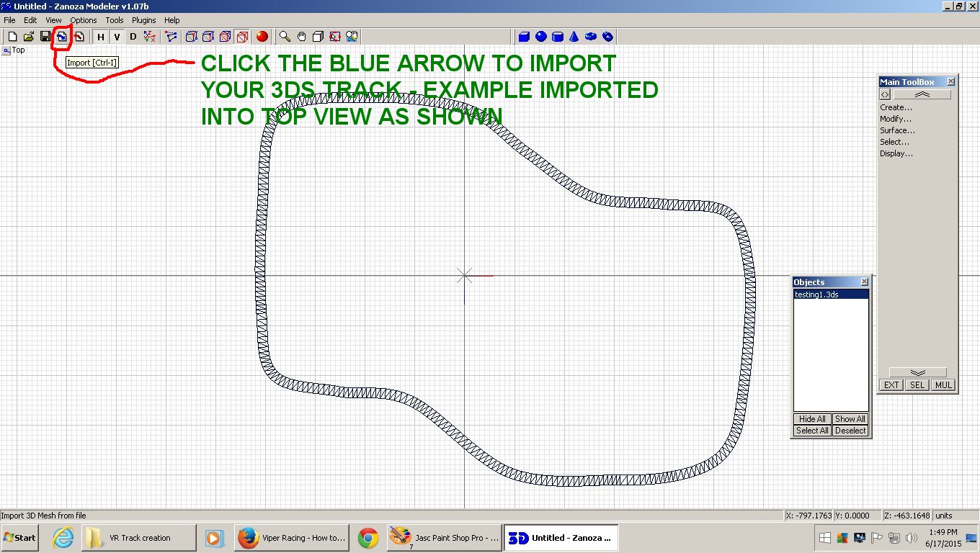Create a cone primitive
Screen dimensions: 980x553
pos(574,37)
